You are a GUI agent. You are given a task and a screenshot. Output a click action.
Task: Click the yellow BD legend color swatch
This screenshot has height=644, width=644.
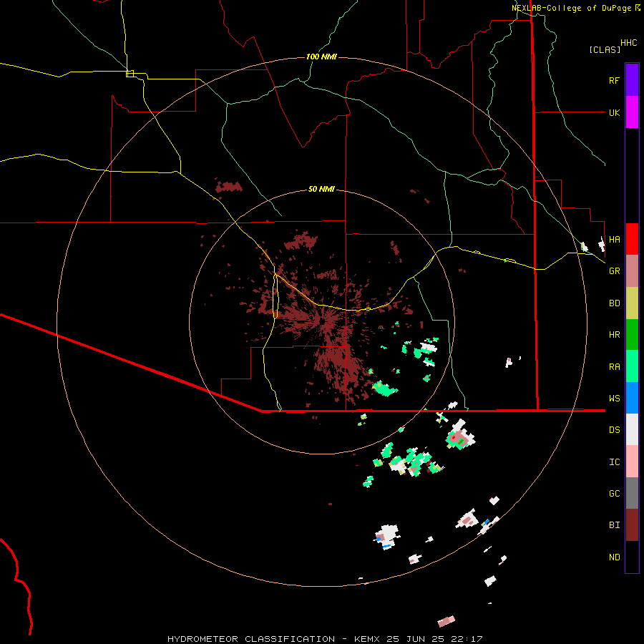point(632,303)
